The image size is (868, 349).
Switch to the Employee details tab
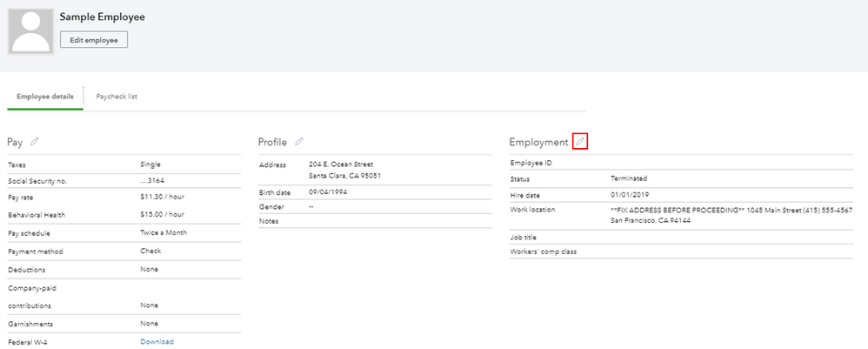pos(44,97)
